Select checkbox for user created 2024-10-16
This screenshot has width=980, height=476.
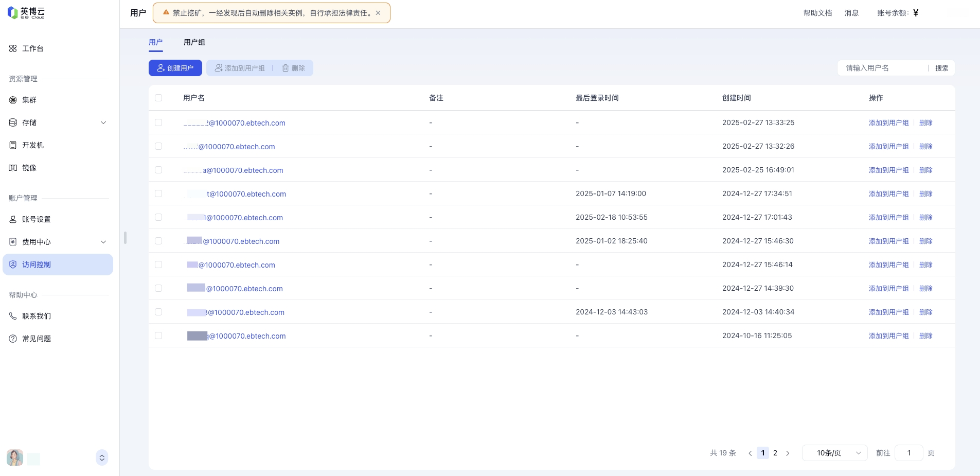pyautogui.click(x=158, y=336)
